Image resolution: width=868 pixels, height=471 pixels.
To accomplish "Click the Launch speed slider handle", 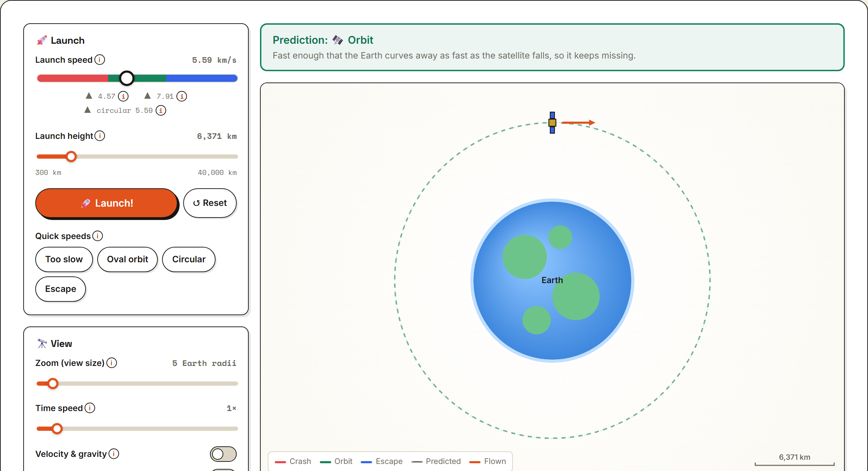I will pyautogui.click(x=127, y=78).
